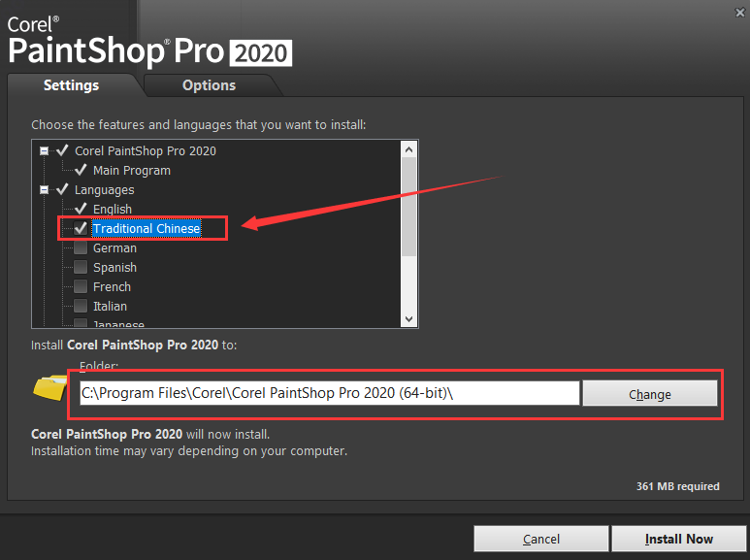This screenshot has width=750, height=560.
Task: Select the Spanish label in language list
Action: [x=114, y=268]
